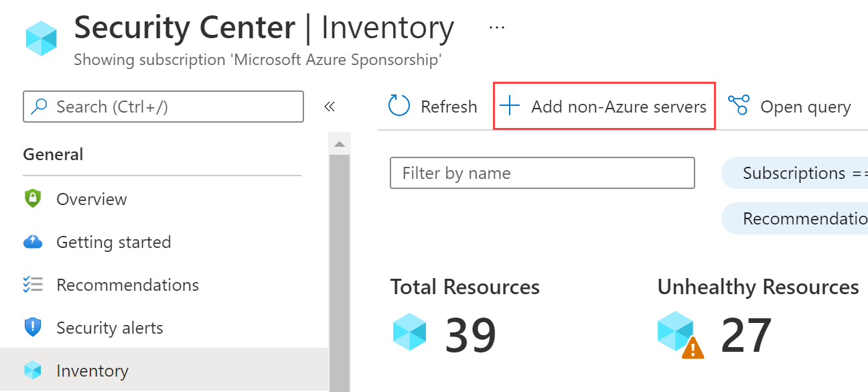Click the Subscriptions filter pill
This screenshot has width=868, height=392.
(x=795, y=174)
